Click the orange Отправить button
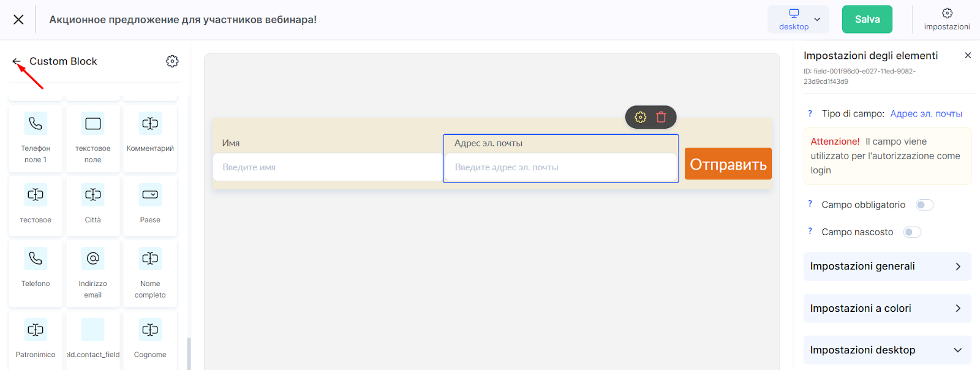The image size is (980, 370). tap(728, 164)
